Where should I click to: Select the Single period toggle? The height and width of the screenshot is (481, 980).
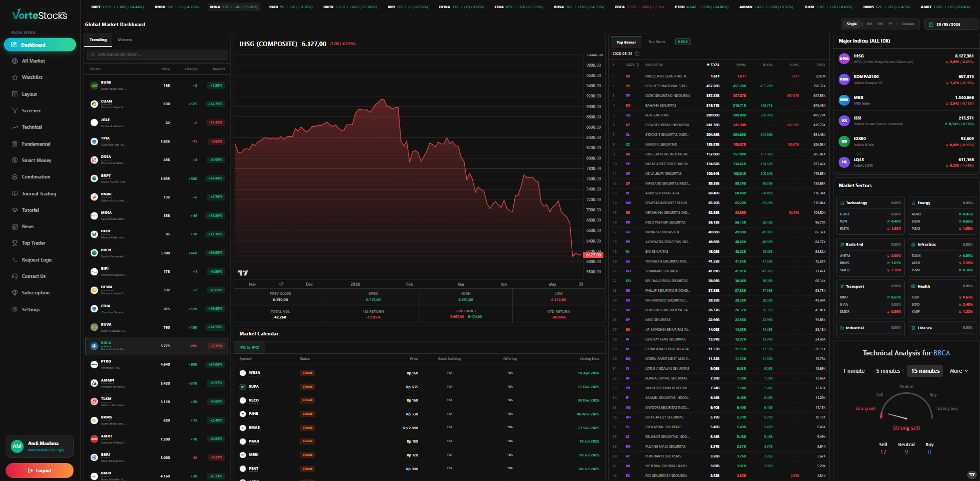click(x=851, y=24)
